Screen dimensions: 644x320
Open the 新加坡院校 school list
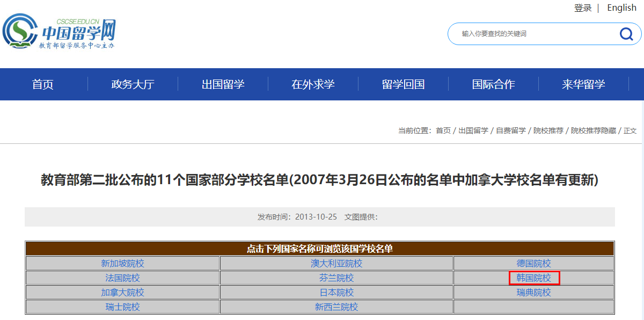[x=122, y=263]
